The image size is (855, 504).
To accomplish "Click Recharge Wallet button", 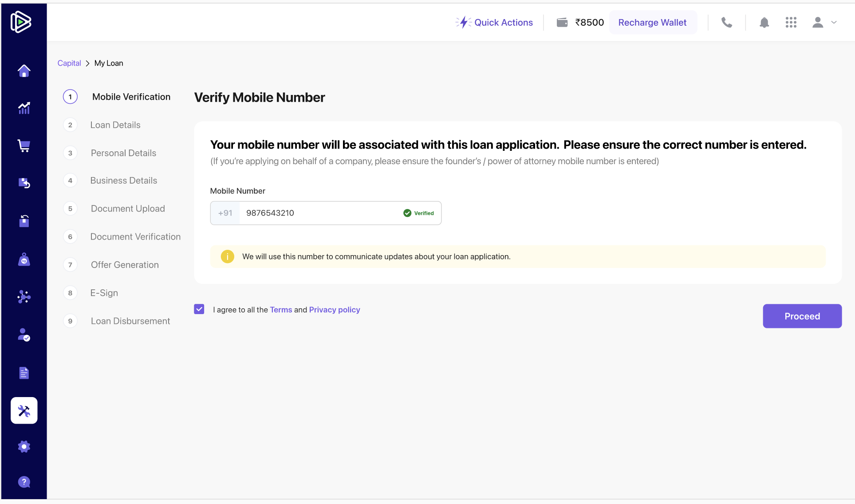I will pos(652,23).
